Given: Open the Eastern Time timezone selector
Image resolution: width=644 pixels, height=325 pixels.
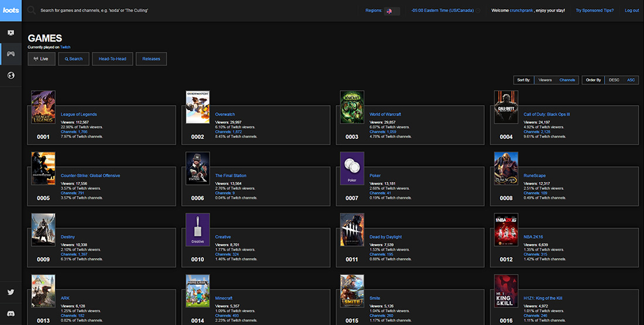Looking at the screenshot, I should [443, 11].
